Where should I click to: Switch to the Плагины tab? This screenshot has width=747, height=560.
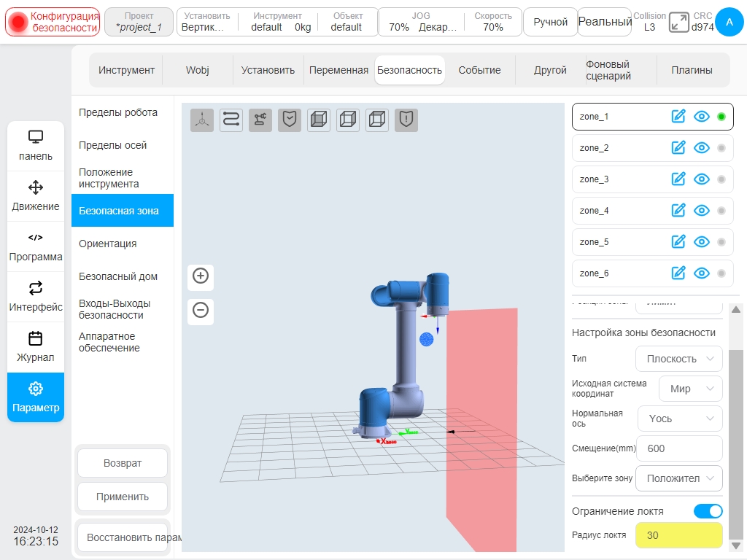(x=692, y=71)
